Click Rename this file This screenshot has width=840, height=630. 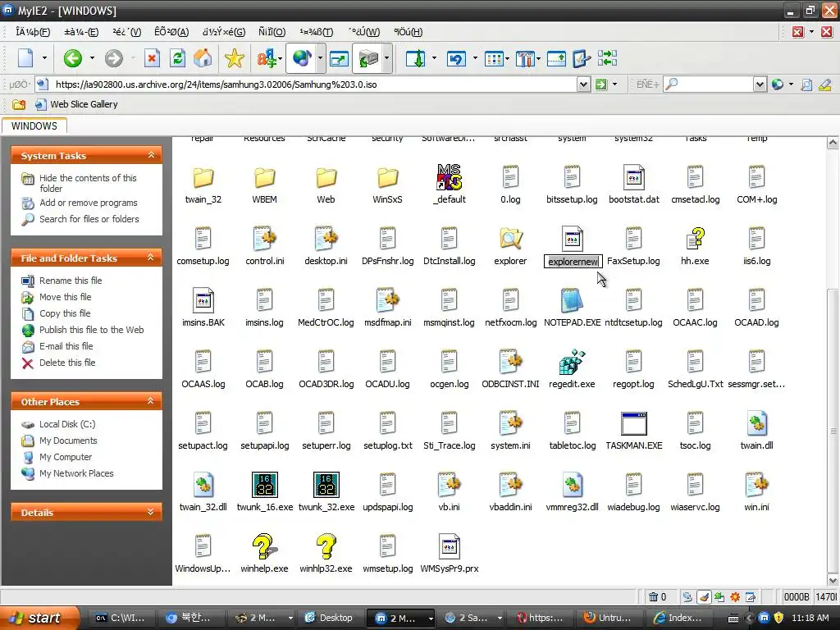pos(71,281)
